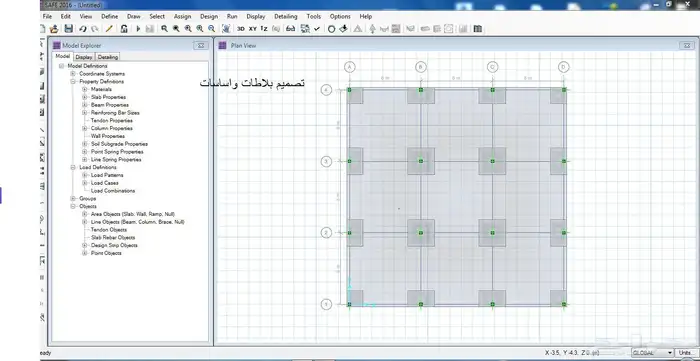The image size is (700, 361).
Task: Select the Model tab in Model Explorer
Action: pyautogui.click(x=62, y=56)
